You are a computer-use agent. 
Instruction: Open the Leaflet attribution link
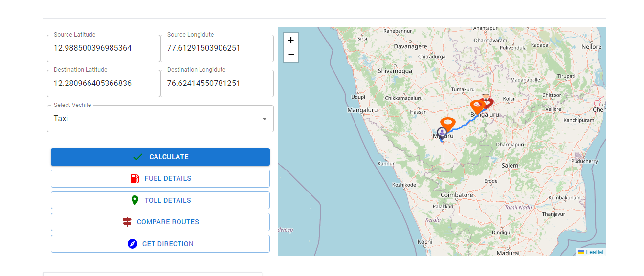click(x=595, y=252)
